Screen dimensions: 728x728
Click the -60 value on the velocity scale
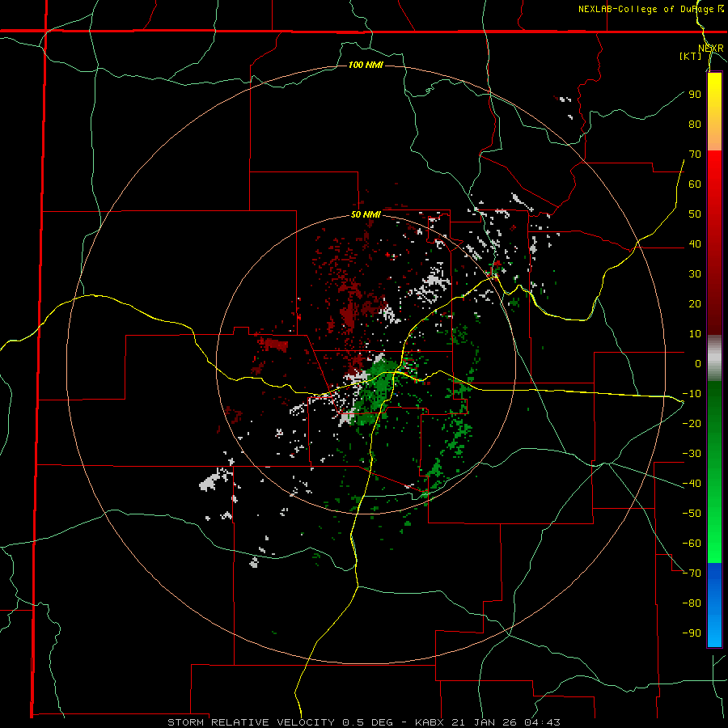(692, 544)
